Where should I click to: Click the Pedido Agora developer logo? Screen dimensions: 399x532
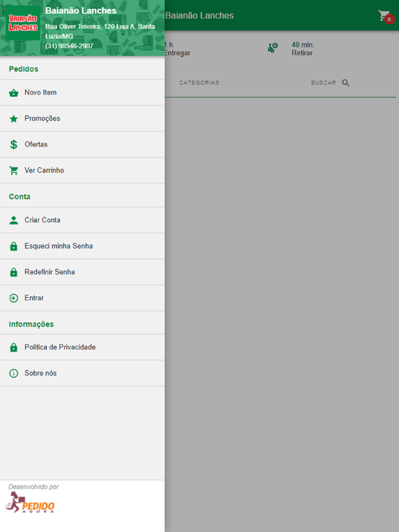tap(30, 503)
